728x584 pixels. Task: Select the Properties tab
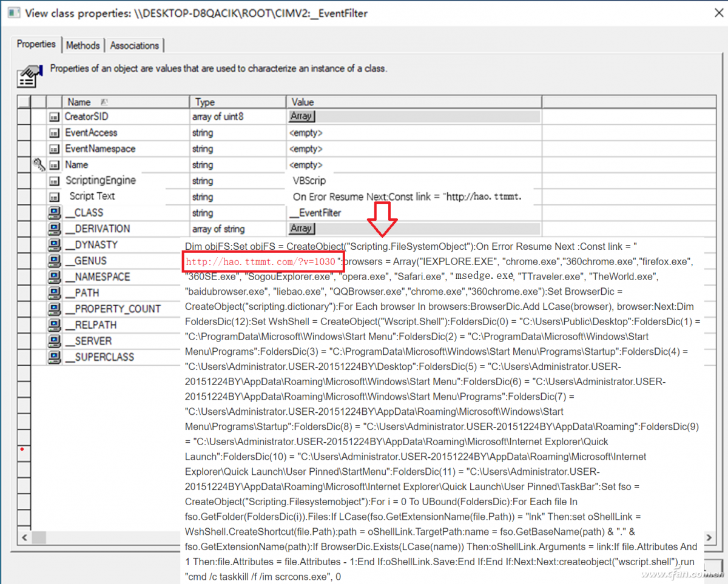point(36,44)
